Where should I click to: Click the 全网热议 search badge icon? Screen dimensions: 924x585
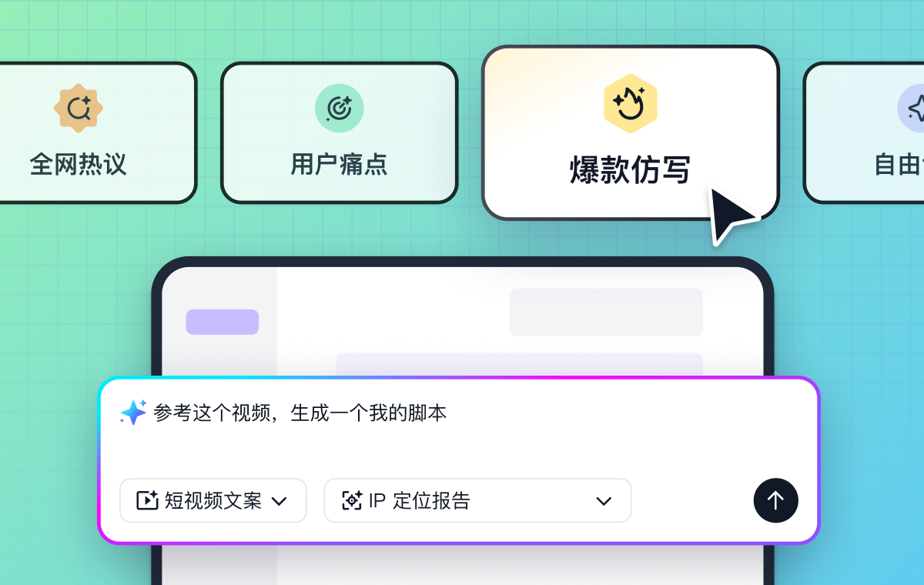[79, 109]
